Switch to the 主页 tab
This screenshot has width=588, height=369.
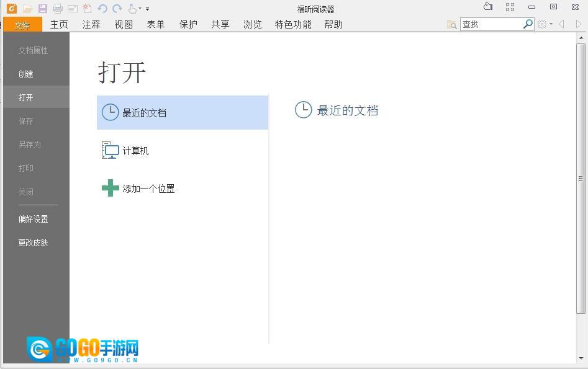(x=59, y=24)
